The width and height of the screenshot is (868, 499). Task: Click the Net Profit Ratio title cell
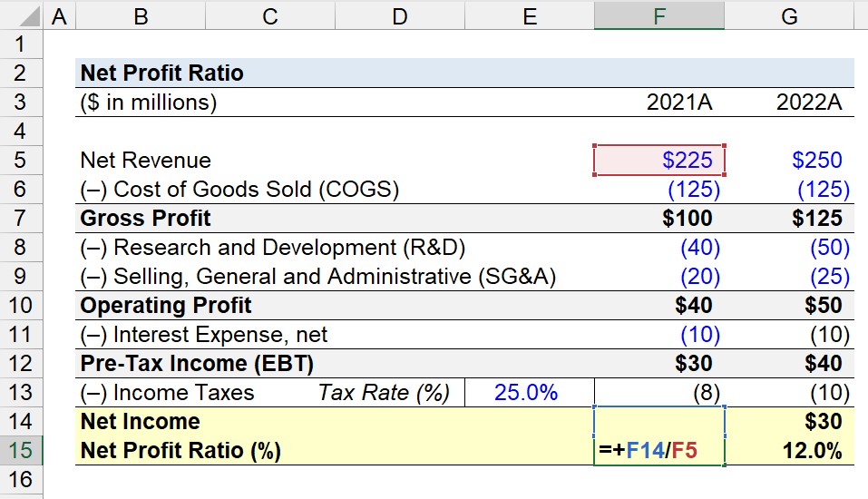tap(161, 73)
